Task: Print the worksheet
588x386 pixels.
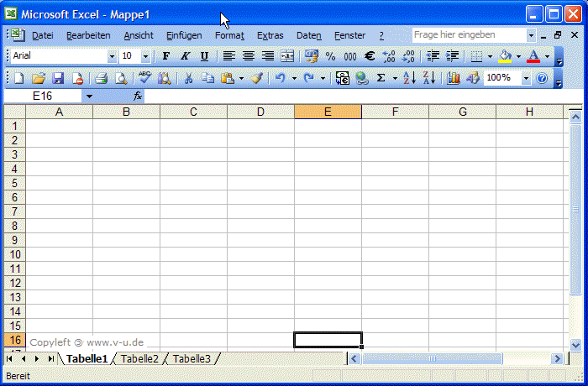Action: pyautogui.click(x=102, y=78)
